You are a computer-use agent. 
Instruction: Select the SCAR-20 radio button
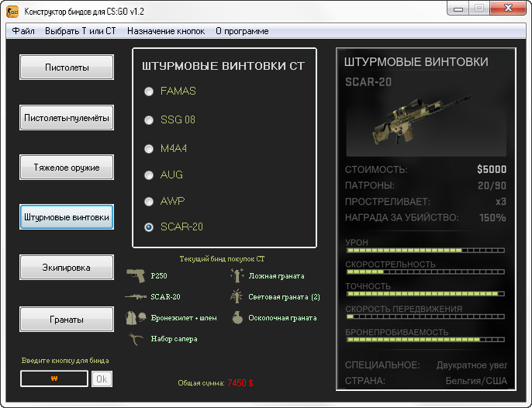coord(149,227)
